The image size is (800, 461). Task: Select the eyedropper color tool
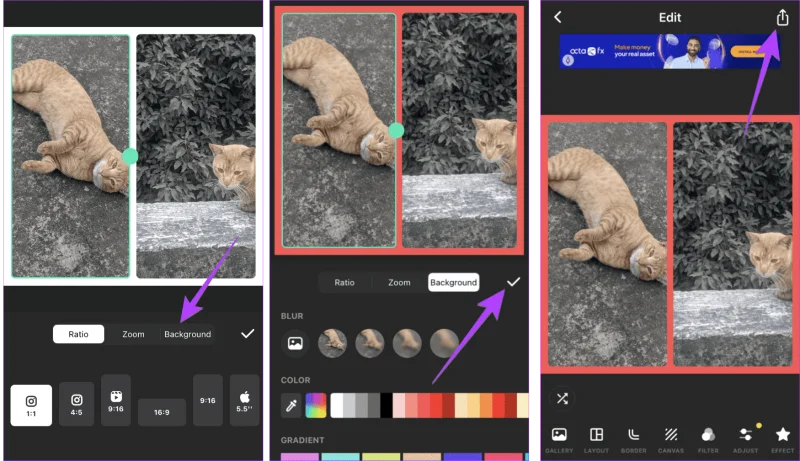tap(291, 405)
